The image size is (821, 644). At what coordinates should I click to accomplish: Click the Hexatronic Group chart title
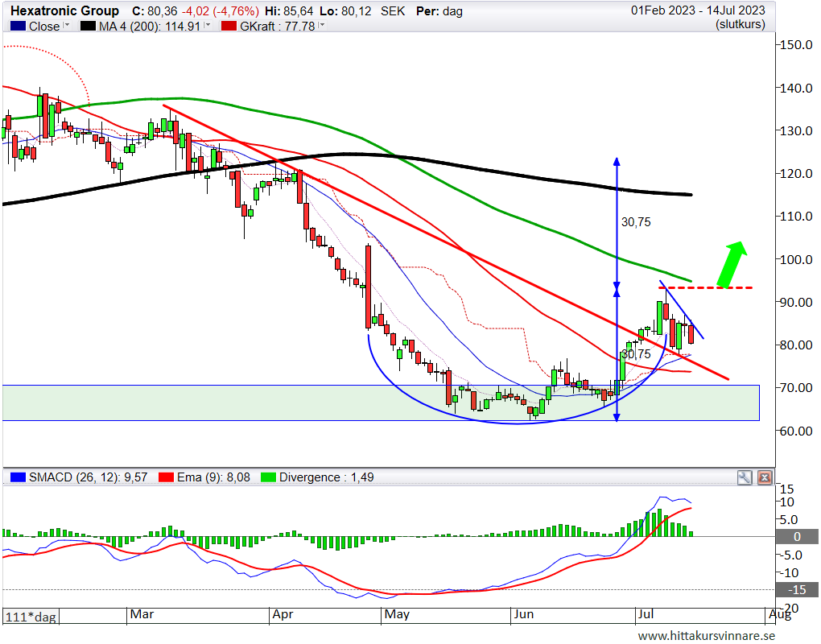coord(65,11)
